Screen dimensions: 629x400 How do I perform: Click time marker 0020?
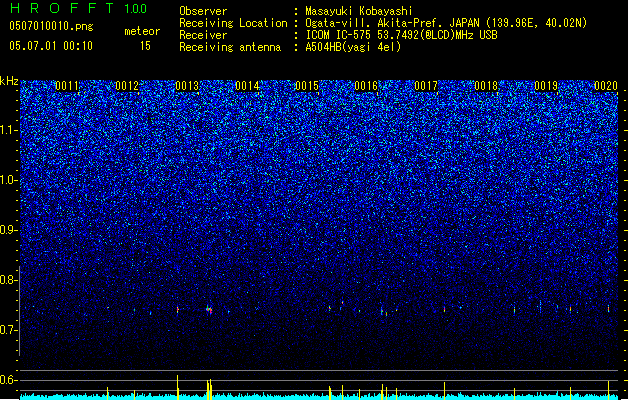(x=606, y=86)
